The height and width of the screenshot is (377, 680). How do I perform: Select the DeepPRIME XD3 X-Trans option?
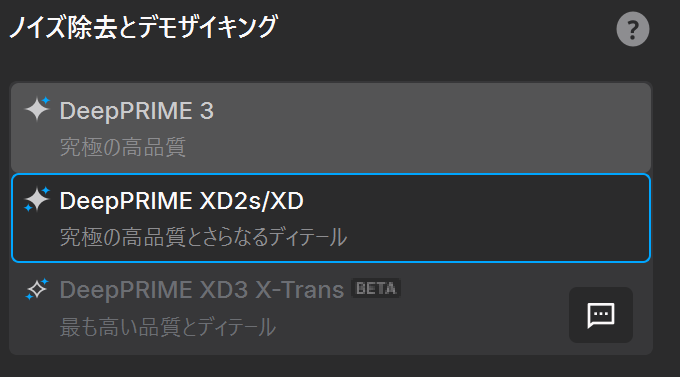pyautogui.click(x=330, y=308)
